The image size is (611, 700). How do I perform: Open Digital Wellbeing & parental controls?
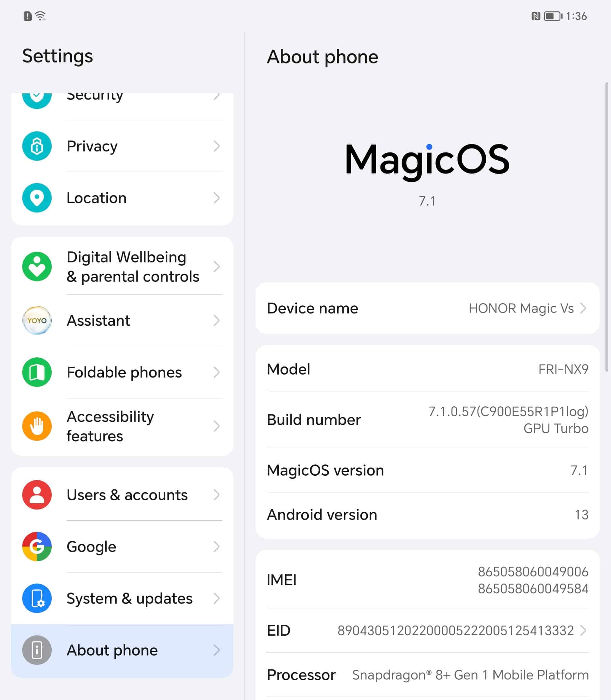click(x=122, y=266)
